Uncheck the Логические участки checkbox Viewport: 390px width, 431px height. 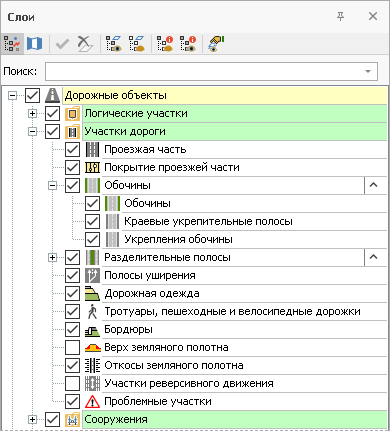(53, 114)
